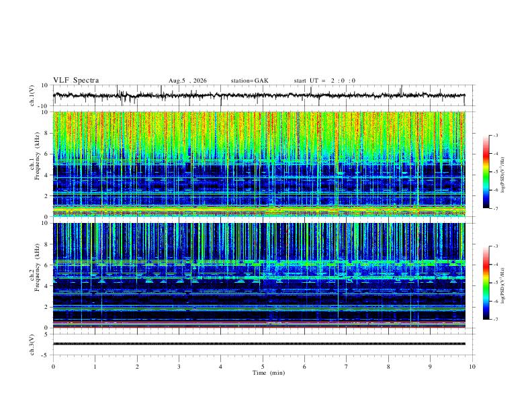This screenshot has height=411, width=532.
Task: Click the Time (min) axis label
Action: (x=269, y=373)
